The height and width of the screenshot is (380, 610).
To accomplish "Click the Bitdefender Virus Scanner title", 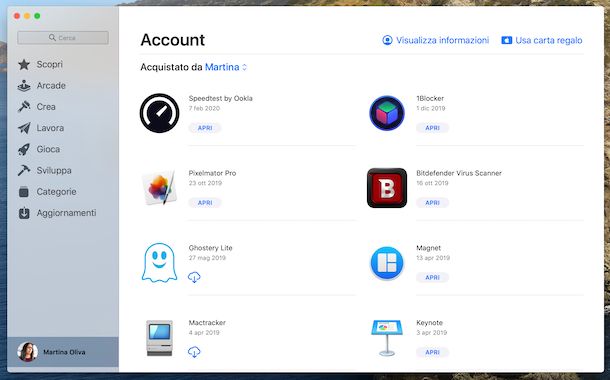I will pos(459,173).
